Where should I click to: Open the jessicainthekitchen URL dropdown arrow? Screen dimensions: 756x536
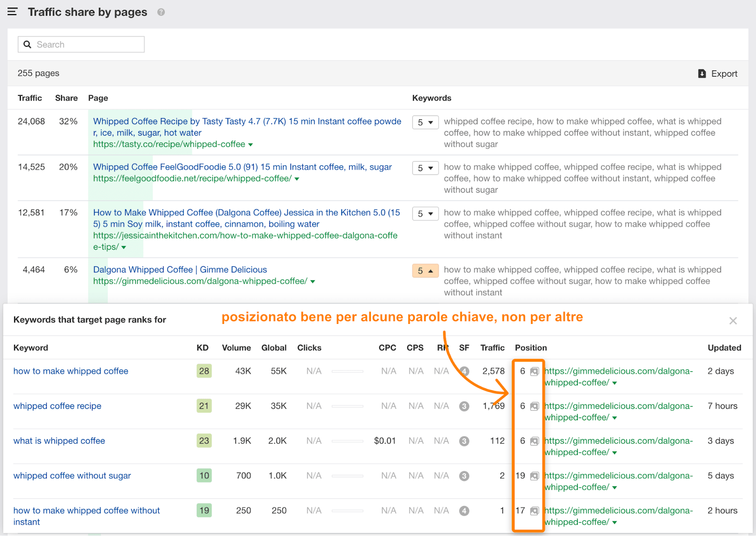pos(124,247)
